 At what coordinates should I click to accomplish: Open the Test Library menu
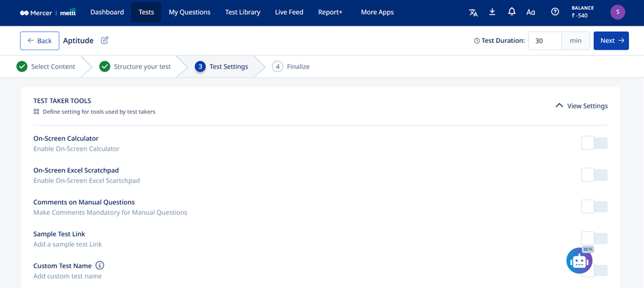pyautogui.click(x=242, y=13)
